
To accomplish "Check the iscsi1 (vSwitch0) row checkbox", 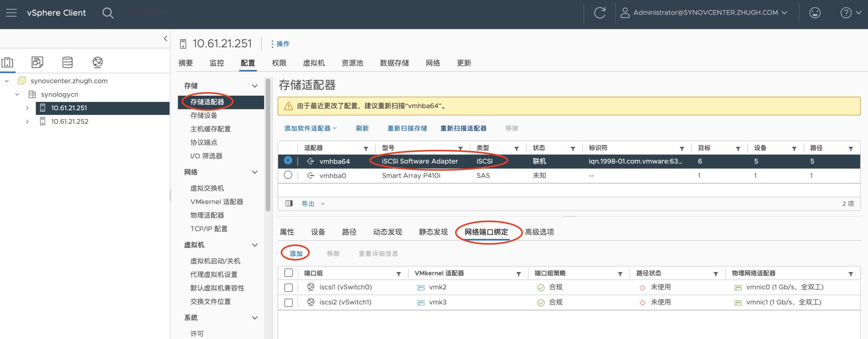I will (289, 287).
